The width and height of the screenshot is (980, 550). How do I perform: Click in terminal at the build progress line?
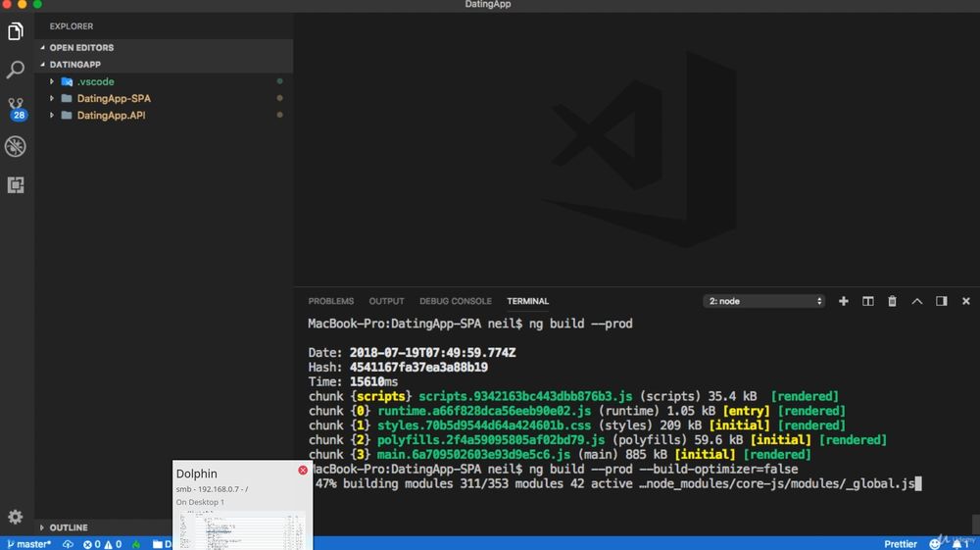[x=615, y=483]
